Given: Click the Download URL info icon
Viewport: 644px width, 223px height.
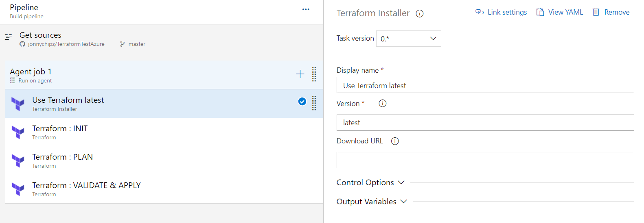Looking at the screenshot, I should click(395, 141).
